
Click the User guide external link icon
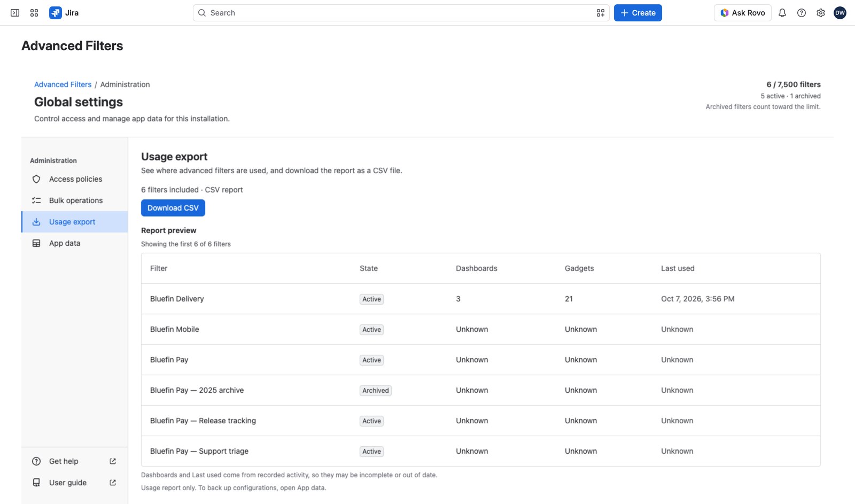click(x=113, y=483)
